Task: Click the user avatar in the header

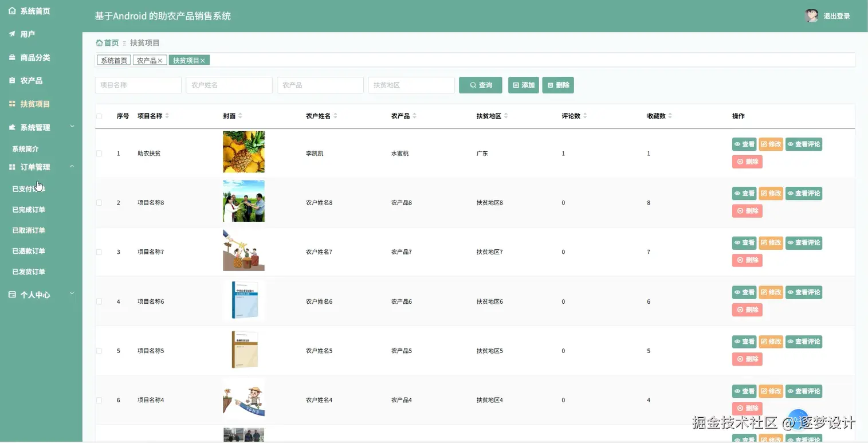Action: [811, 16]
